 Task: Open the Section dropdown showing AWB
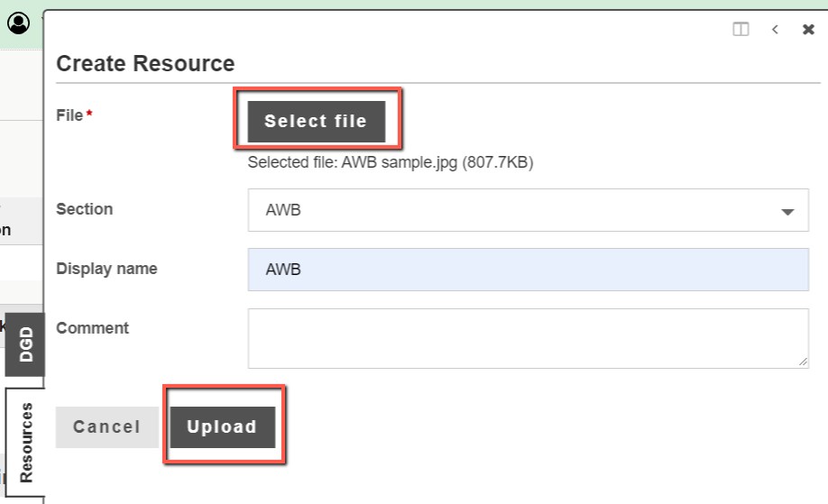pos(528,210)
